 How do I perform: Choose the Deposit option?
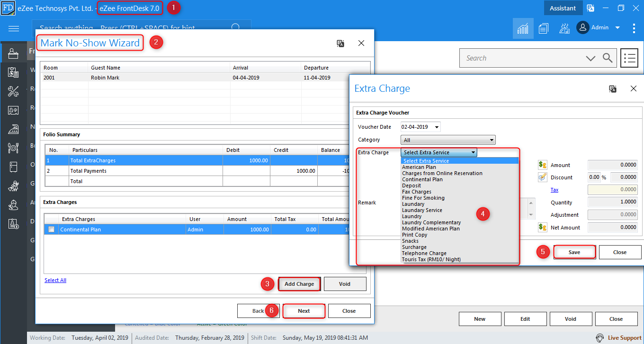[x=411, y=185]
